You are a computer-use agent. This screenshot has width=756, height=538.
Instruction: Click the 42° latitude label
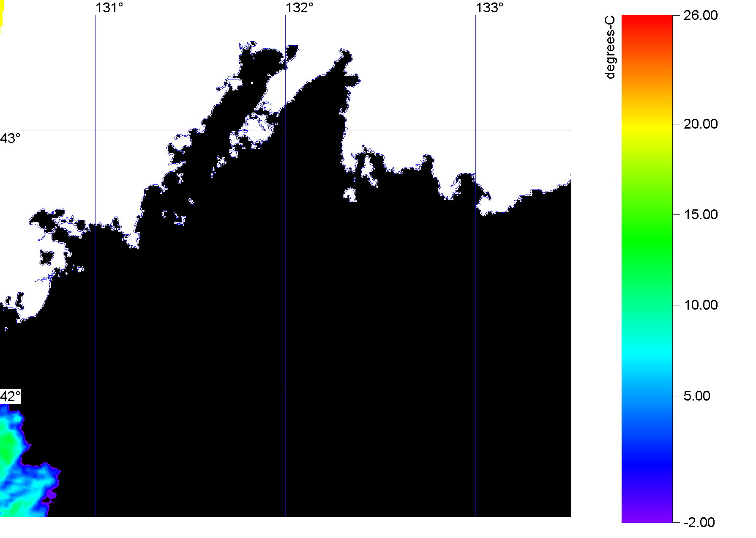click(x=10, y=396)
